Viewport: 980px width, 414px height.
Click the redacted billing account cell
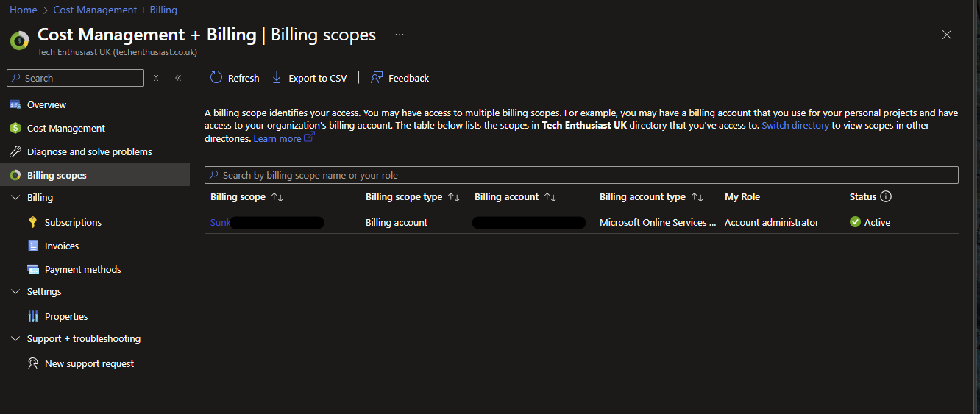coord(529,222)
